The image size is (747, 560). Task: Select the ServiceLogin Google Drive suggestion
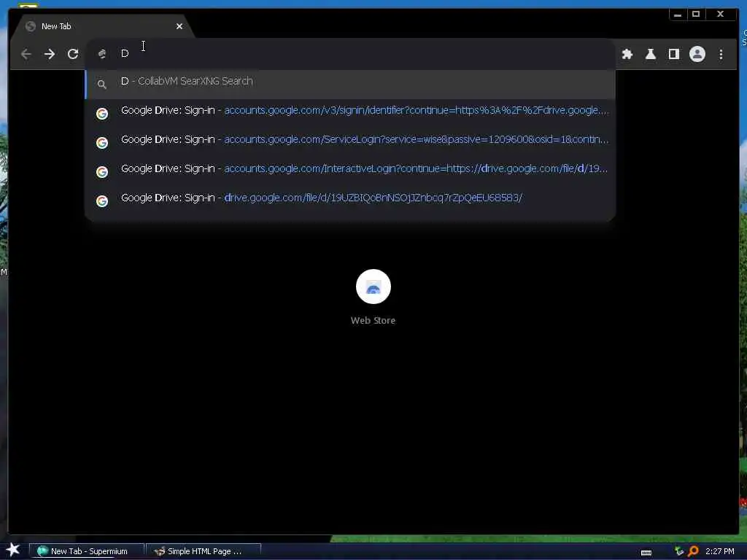pyautogui.click(x=350, y=142)
